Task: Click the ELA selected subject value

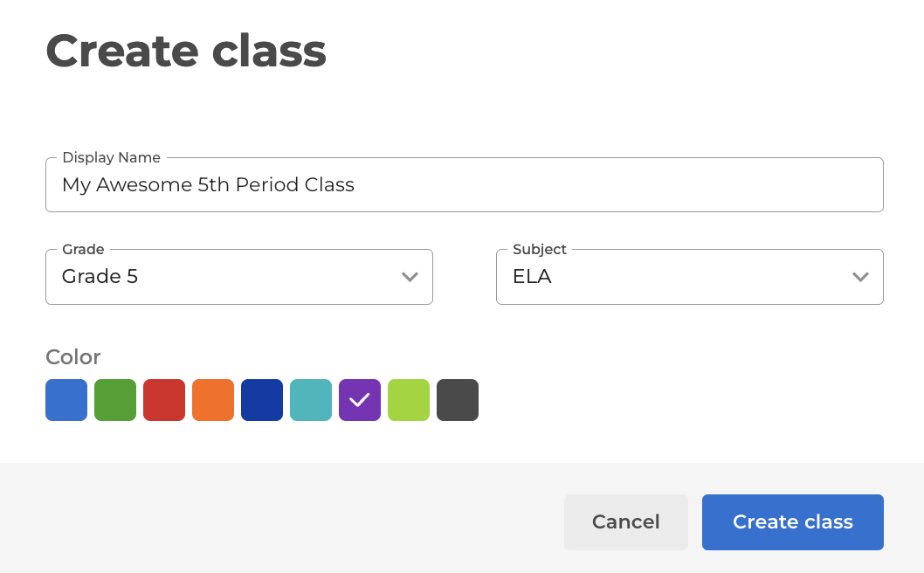Action: click(x=532, y=277)
